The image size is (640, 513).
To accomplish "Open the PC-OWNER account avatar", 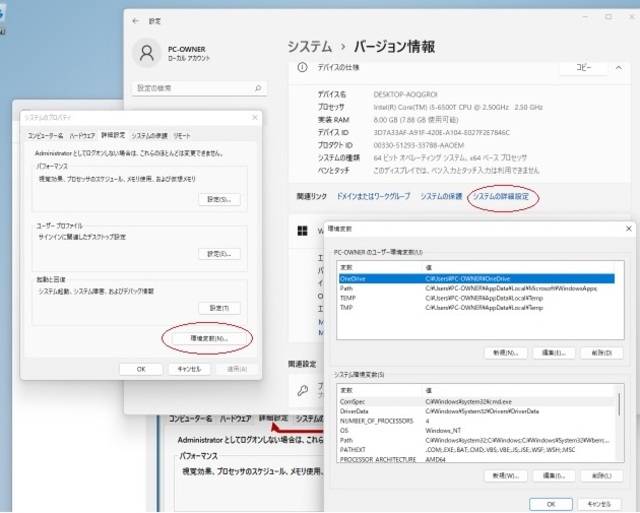I will 147,53.
